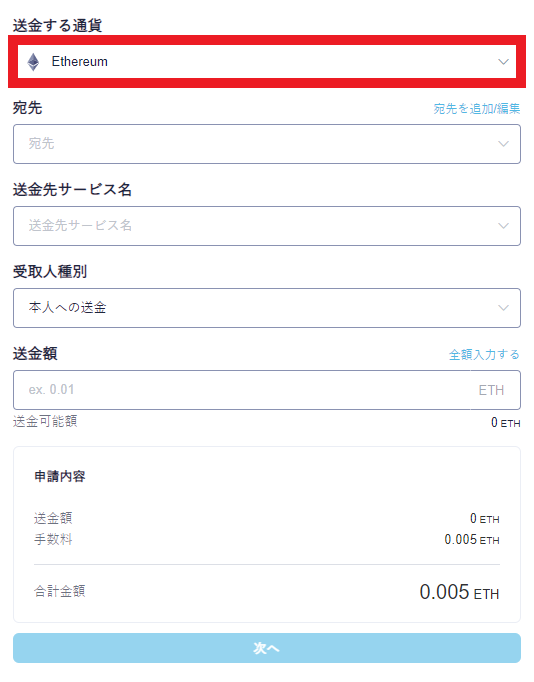Click the chevron in the 宛先 field
Viewport: 534px width, 682px height.
tap(503, 144)
